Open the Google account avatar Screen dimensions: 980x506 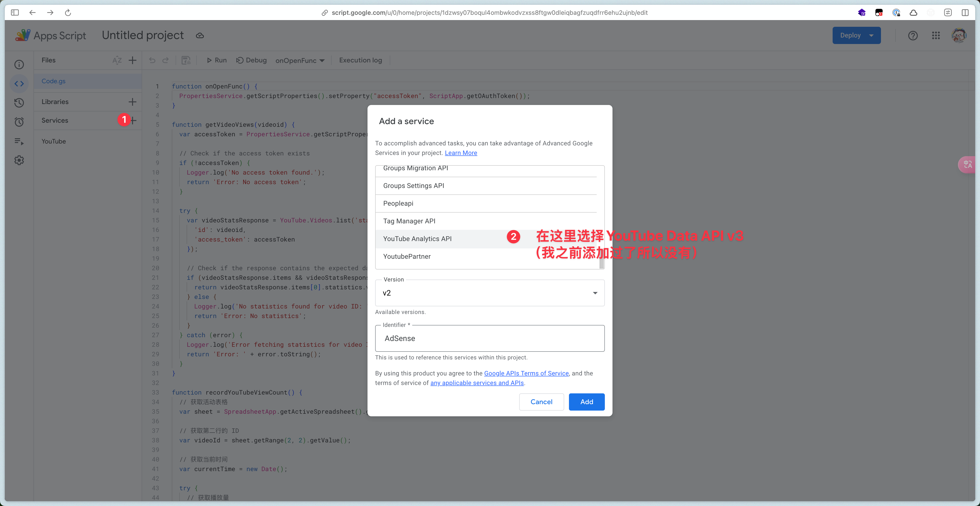959,35
